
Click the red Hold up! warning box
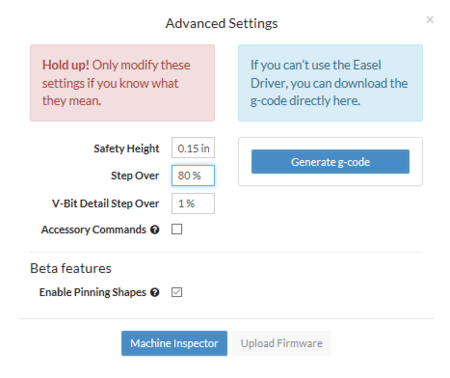(x=122, y=83)
